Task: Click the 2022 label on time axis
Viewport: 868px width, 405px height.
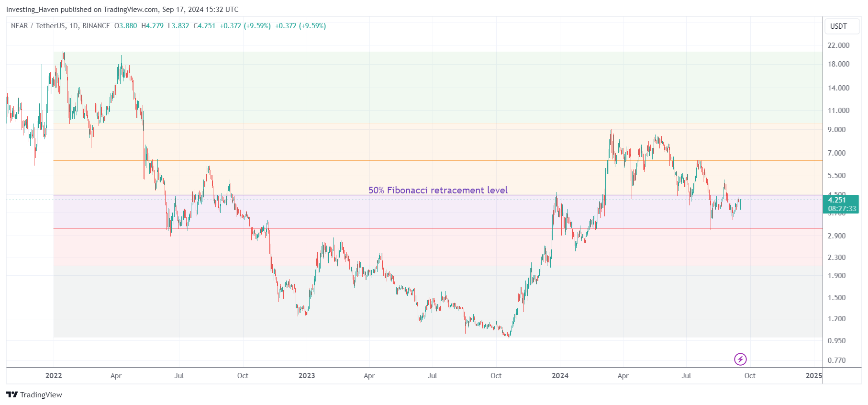Action: click(54, 376)
